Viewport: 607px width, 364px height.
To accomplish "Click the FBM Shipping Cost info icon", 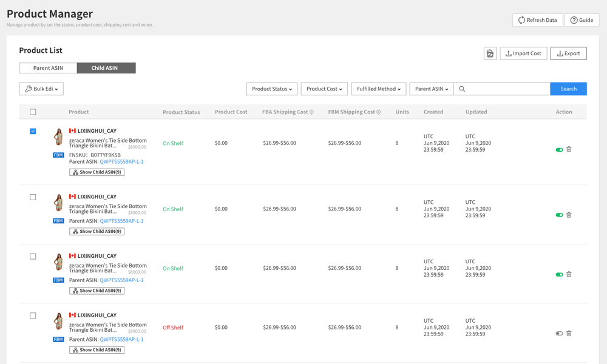I will coord(379,112).
